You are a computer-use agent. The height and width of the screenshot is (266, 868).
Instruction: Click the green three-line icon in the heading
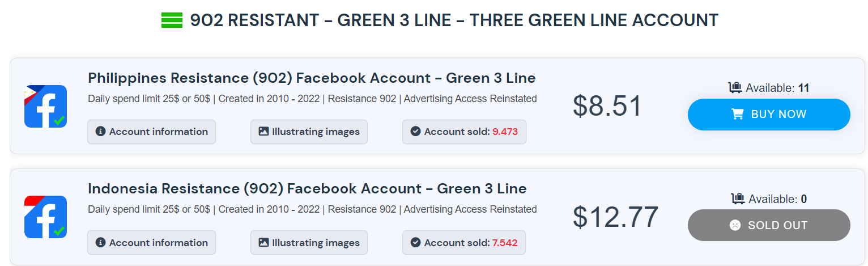(x=172, y=20)
